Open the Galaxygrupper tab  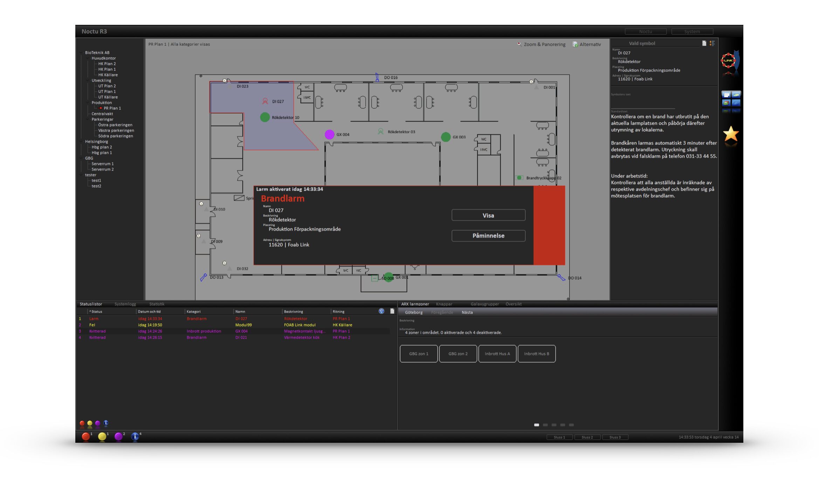click(484, 304)
